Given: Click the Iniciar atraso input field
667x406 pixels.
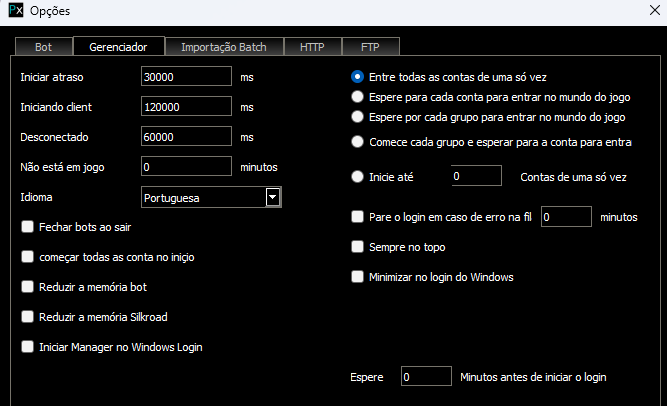Looking at the screenshot, I should point(186,77).
